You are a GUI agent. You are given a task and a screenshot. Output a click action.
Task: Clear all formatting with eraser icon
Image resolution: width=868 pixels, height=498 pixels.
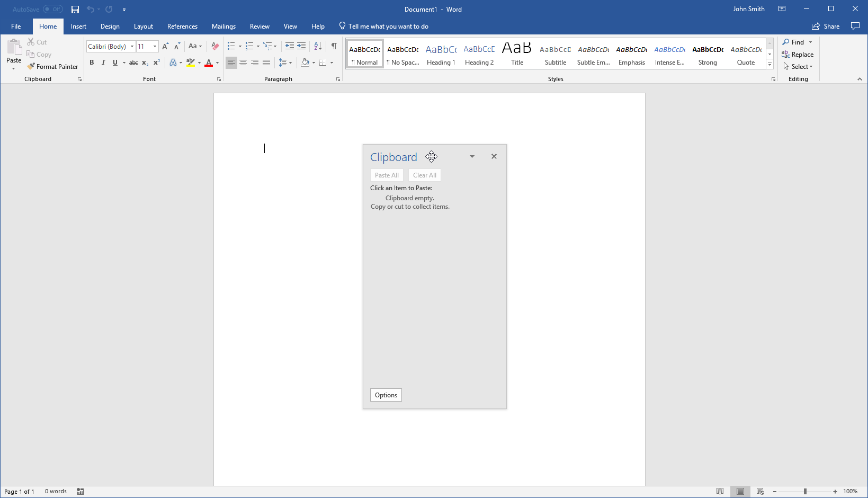point(215,47)
